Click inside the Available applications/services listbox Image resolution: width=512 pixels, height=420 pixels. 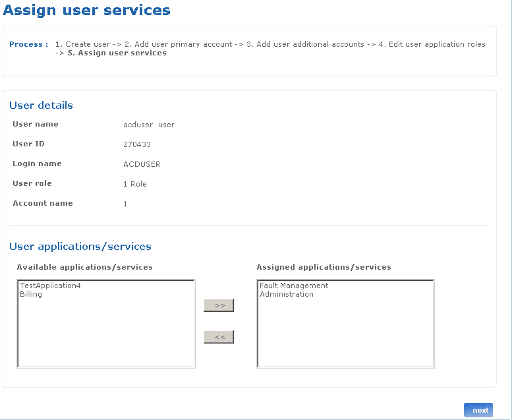pos(106,324)
